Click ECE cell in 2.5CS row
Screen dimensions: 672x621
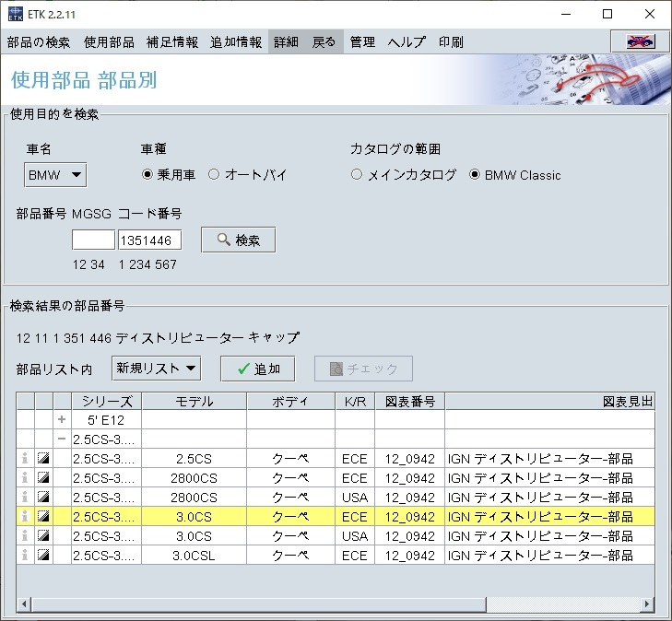tap(355, 459)
